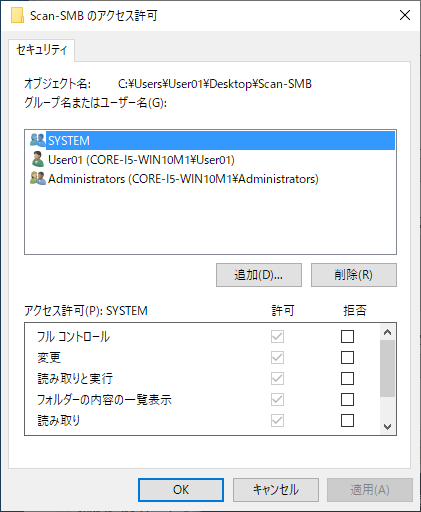This screenshot has height=512, width=421.
Task: Check the deny box for 変更
Action: click(x=347, y=357)
